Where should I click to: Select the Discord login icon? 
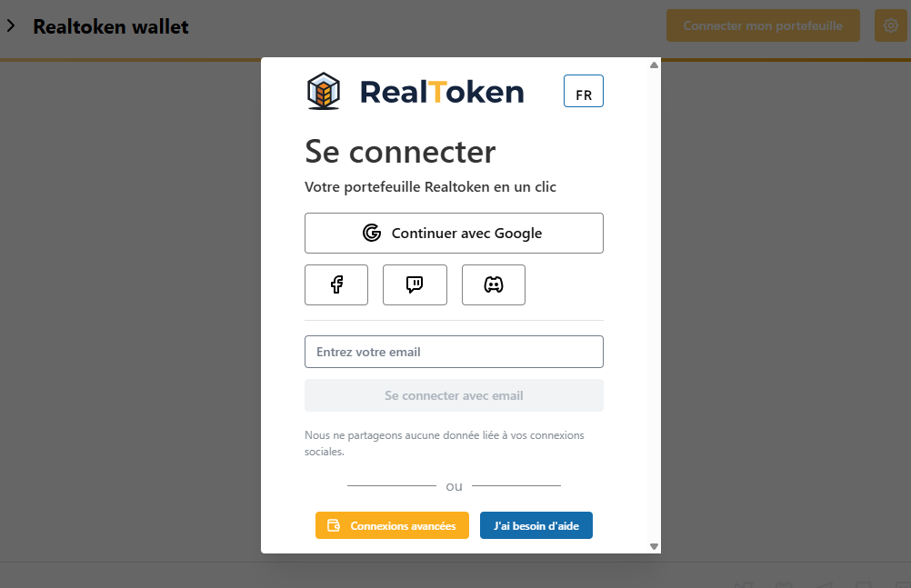point(494,285)
